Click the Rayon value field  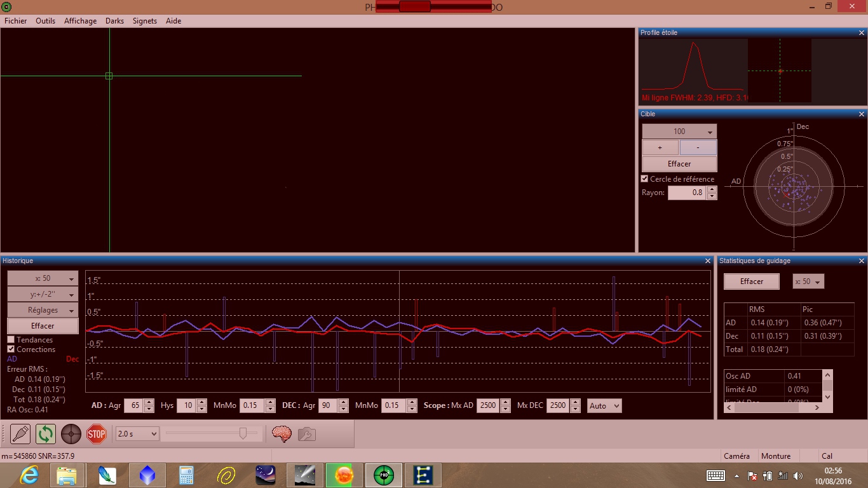pos(687,193)
